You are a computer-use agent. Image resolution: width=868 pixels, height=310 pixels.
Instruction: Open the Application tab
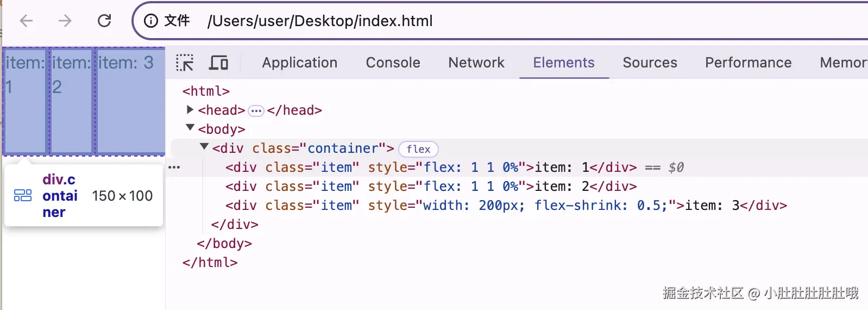click(x=300, y=63)
